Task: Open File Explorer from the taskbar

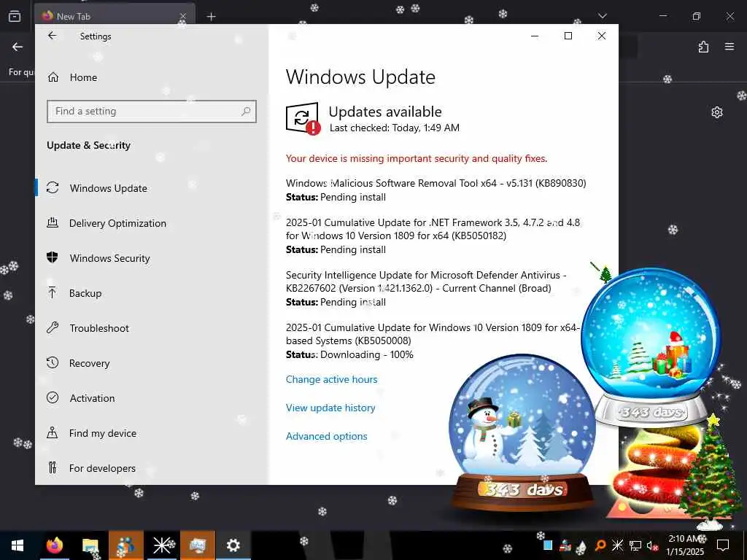Action: tap(90, 545)
